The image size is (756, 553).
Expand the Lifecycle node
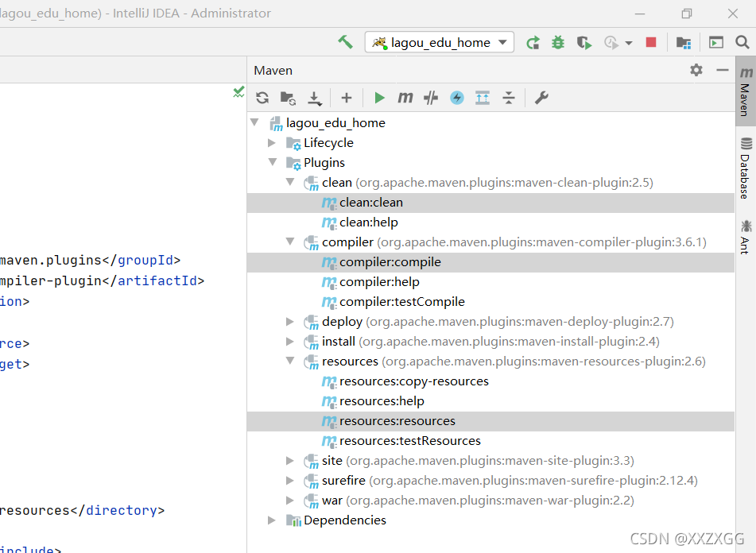point(272,142)
